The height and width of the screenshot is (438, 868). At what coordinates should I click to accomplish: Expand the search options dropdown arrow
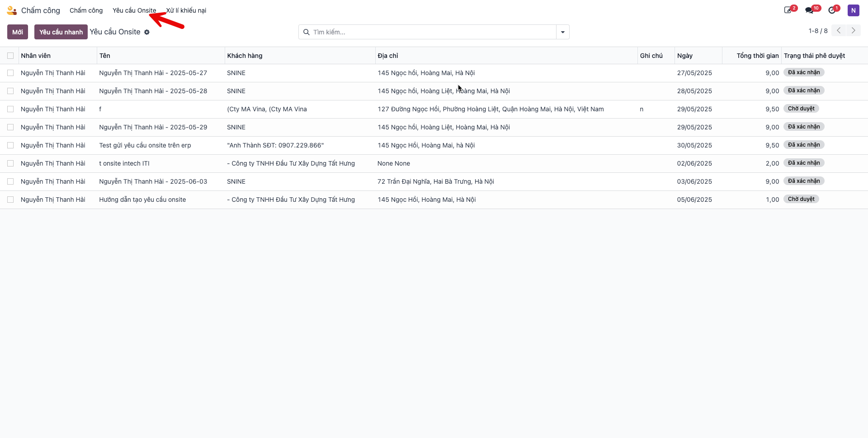pos(563,32)
